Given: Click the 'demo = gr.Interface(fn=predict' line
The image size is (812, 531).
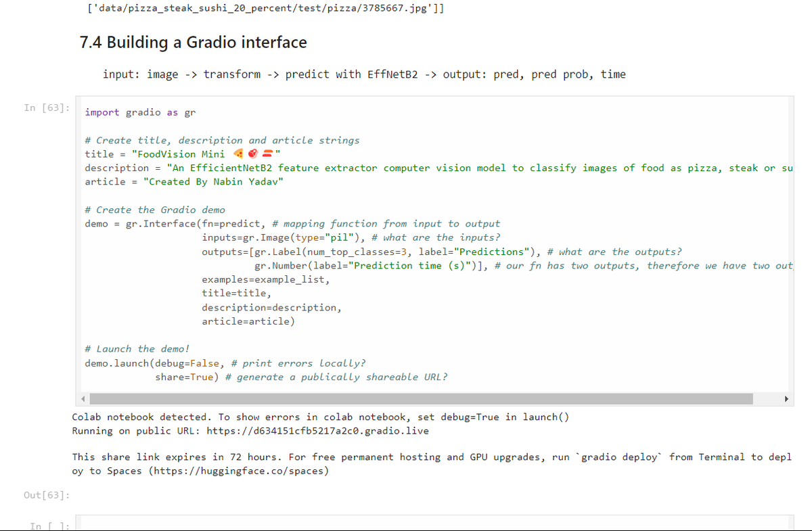Looking at the screenshot, I should pos(292,223).
